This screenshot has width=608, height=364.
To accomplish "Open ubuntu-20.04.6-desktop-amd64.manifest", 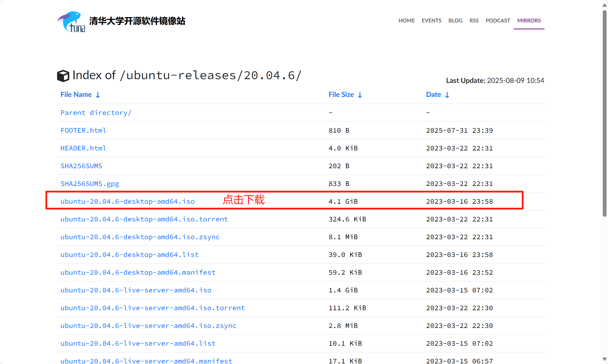I will pos(138,273).
